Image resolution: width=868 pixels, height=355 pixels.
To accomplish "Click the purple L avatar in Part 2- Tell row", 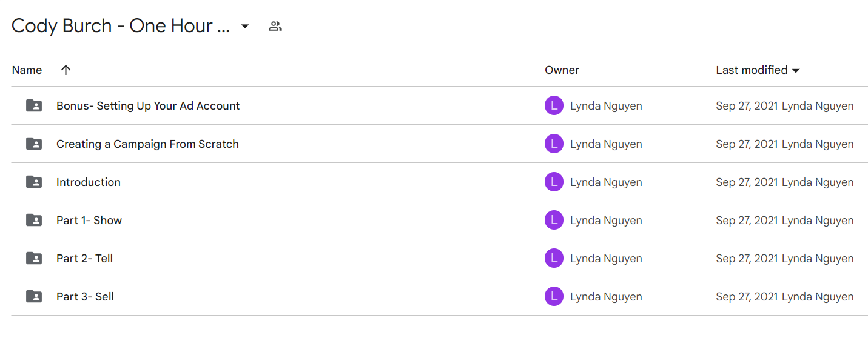I will [554, 258].
